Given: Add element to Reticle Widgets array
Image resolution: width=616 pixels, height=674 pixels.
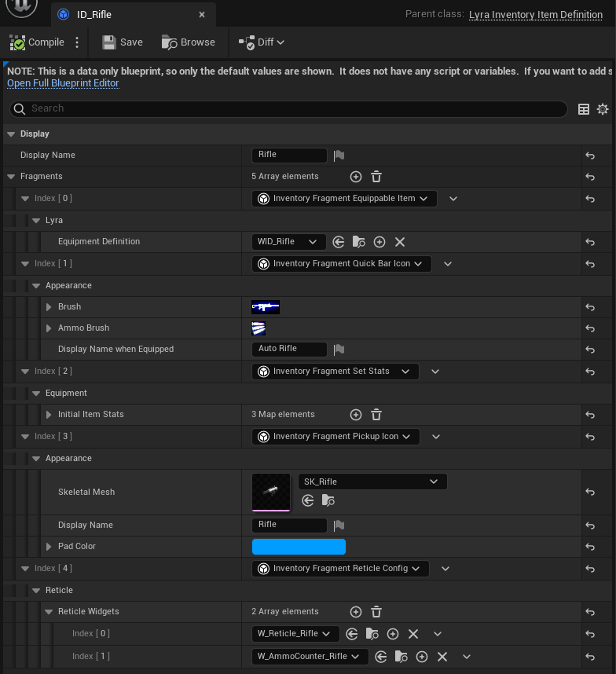Looking at the screenshot, I should pyautogui.click(x=355, y=612).
